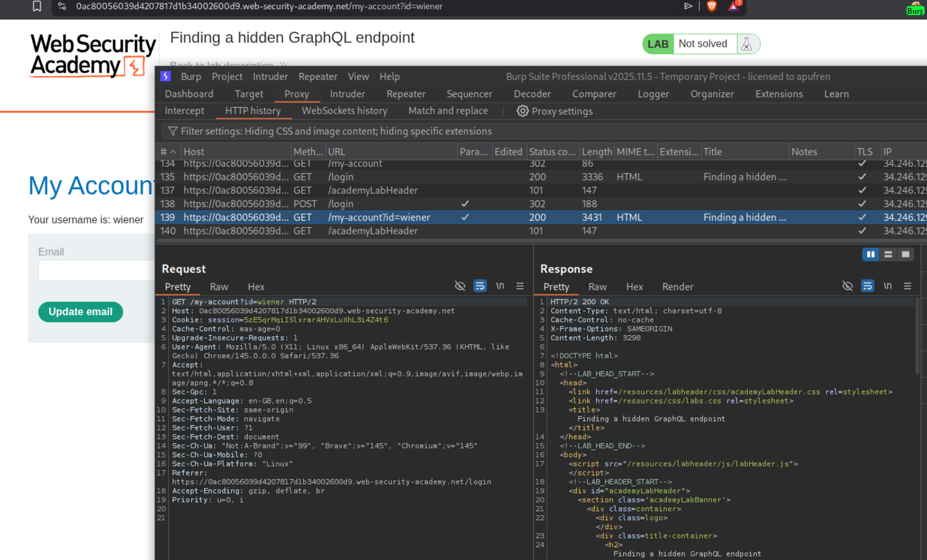Image resolution: width=927 pixels, height=560 pixels.
Task: Open the Request panel hamburger options menu
Action: point(520,286)
